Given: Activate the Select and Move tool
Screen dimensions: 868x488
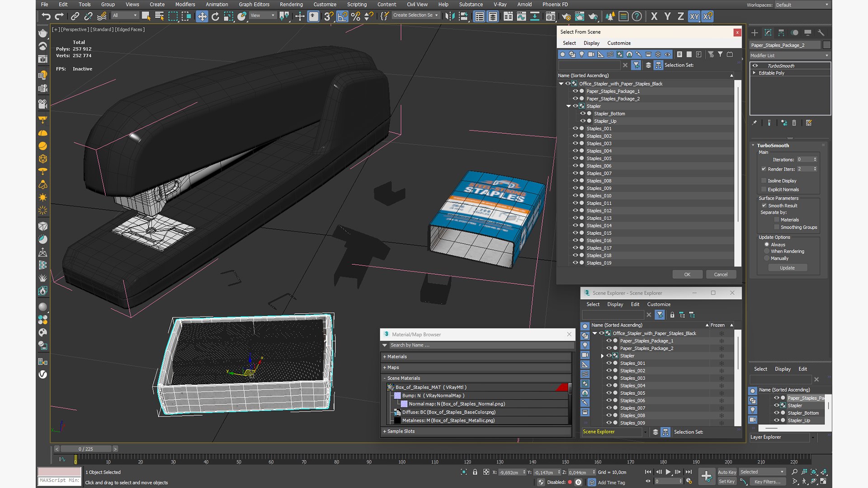Looking at the screenshot, I should 202,17.
